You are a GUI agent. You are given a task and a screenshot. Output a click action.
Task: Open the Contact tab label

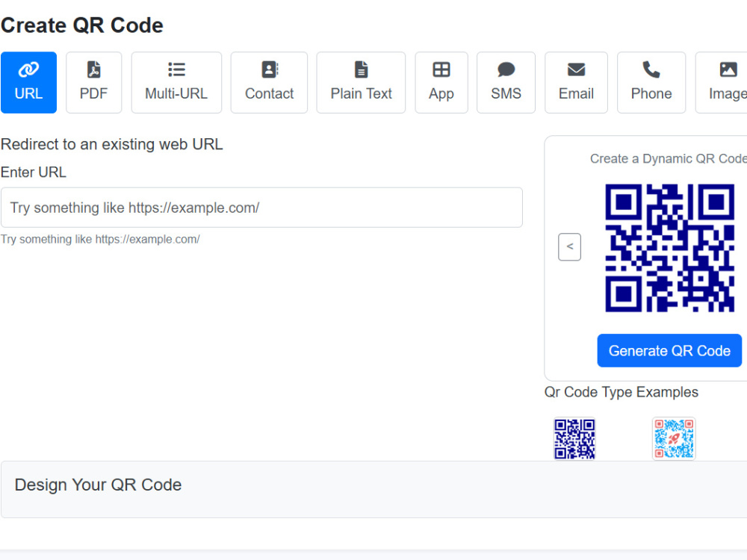(270, 93)
